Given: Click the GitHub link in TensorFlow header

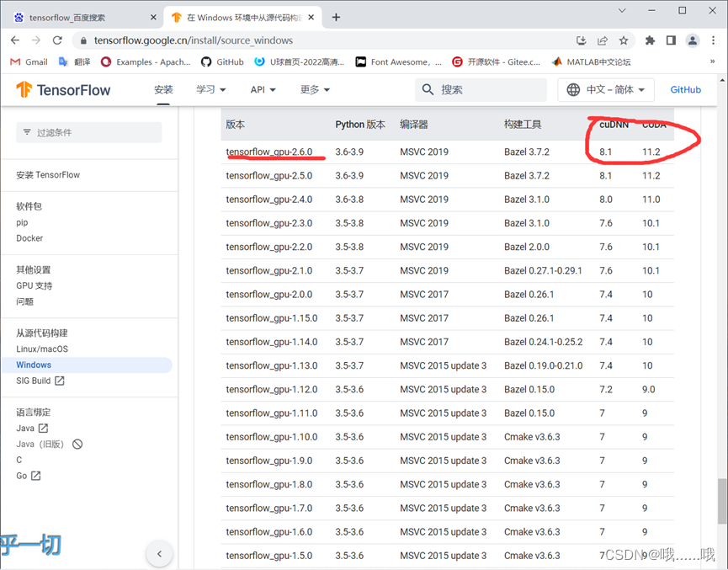Looking at the screenshot, I should click(685, 89).
